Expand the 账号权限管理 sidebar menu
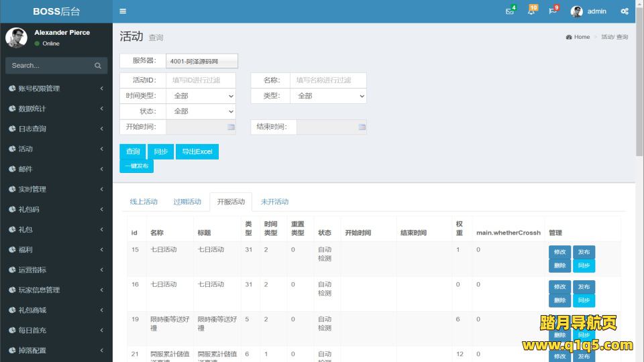This screenshot has height=362, width=644. [56, 88]
